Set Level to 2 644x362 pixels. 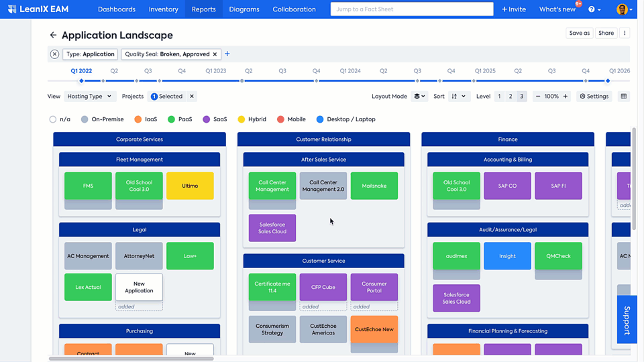(511, 97)
